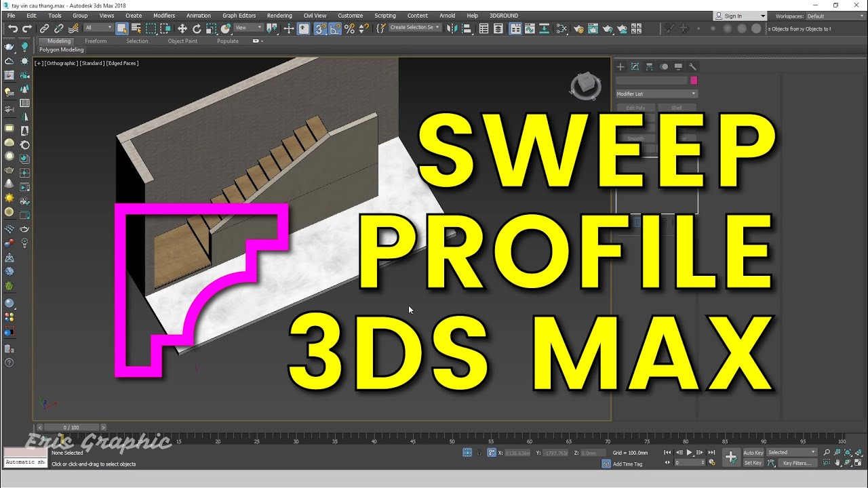
Task: Open the Selected key filter dropdown
Action: (791, 453)
